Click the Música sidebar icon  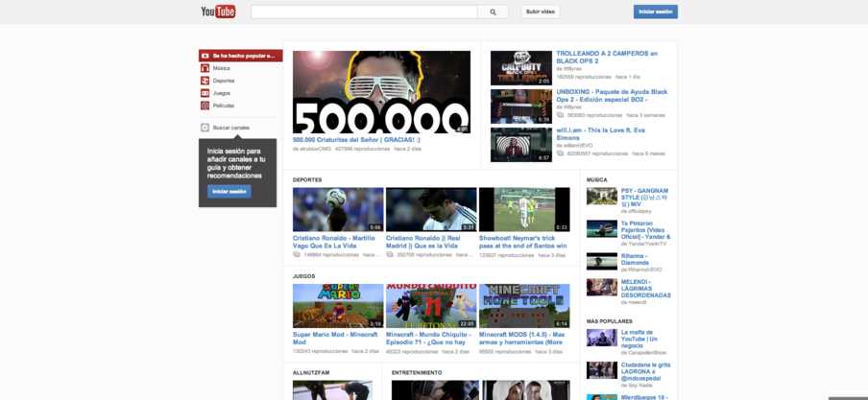click(205, 68)
